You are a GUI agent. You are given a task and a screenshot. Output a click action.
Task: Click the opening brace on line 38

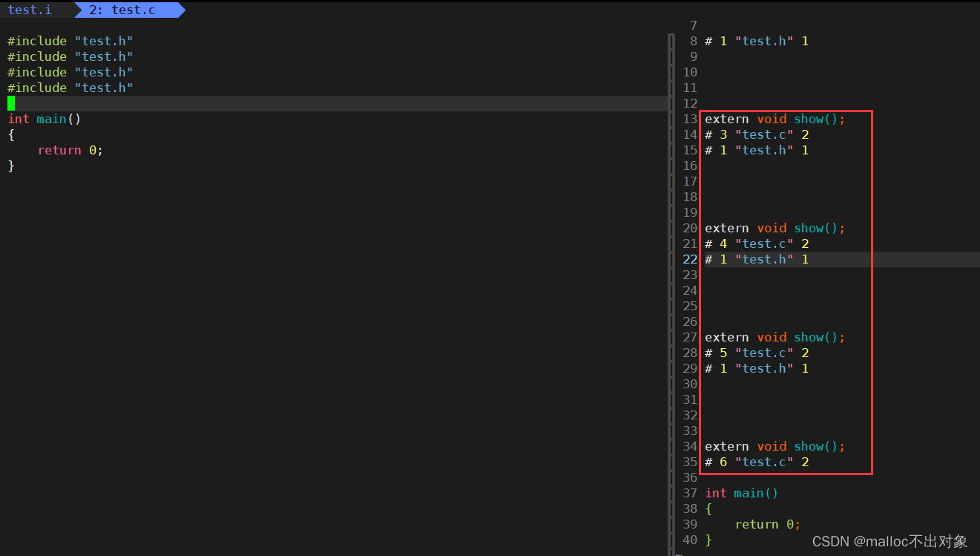coord(708,508)
